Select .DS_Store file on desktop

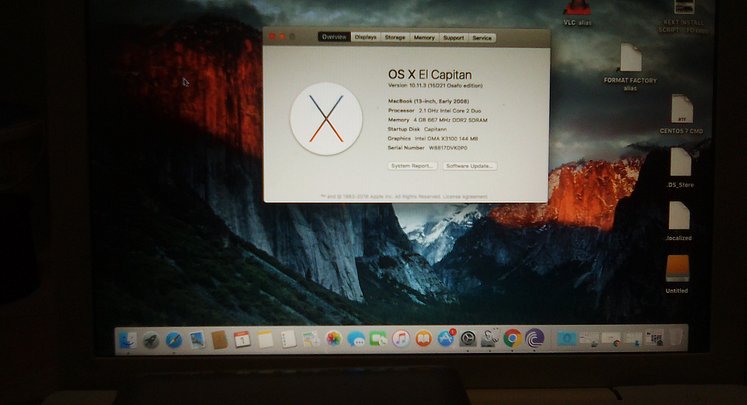point(681,168)
